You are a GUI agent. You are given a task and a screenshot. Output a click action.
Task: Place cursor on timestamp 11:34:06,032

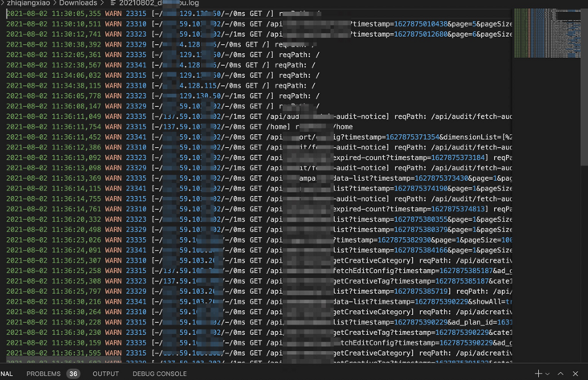click(76, 76)
